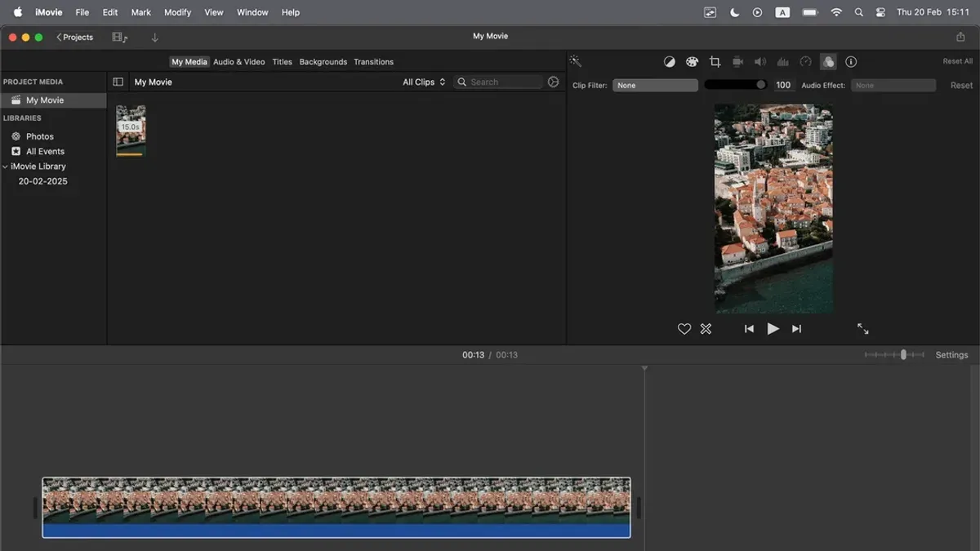The image size is (980, 551).
Task: Switch to the Audio & Video tab
Action: [239, 62]
